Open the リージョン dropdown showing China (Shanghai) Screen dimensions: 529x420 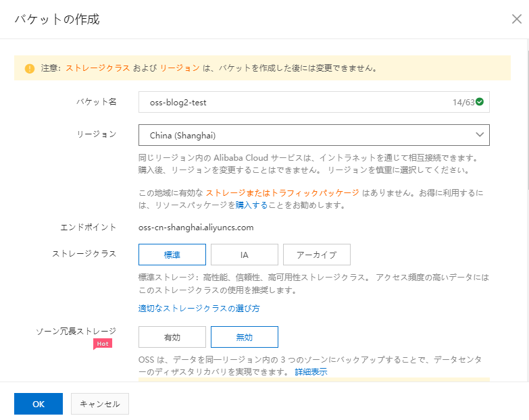[x=313, y=135]
